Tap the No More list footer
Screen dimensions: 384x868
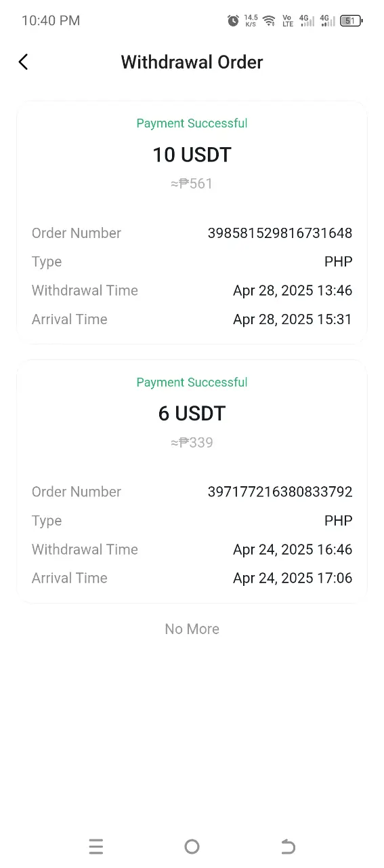tap(192, 629)
